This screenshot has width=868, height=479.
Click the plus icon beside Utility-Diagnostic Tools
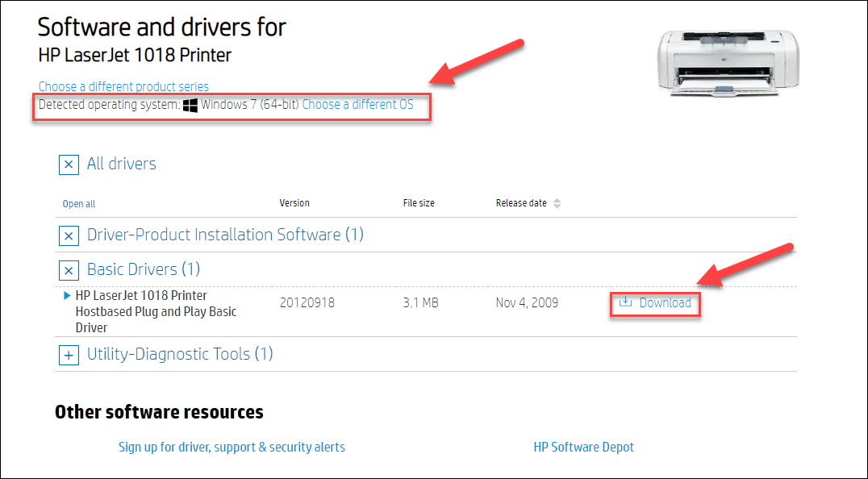pyautogui.click(x=69, y=355)
